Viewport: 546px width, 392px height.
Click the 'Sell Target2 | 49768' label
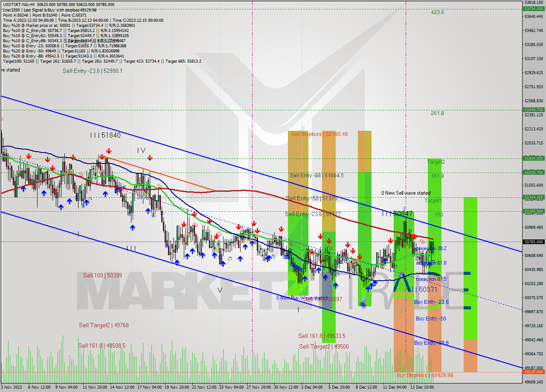coord(104,325)
